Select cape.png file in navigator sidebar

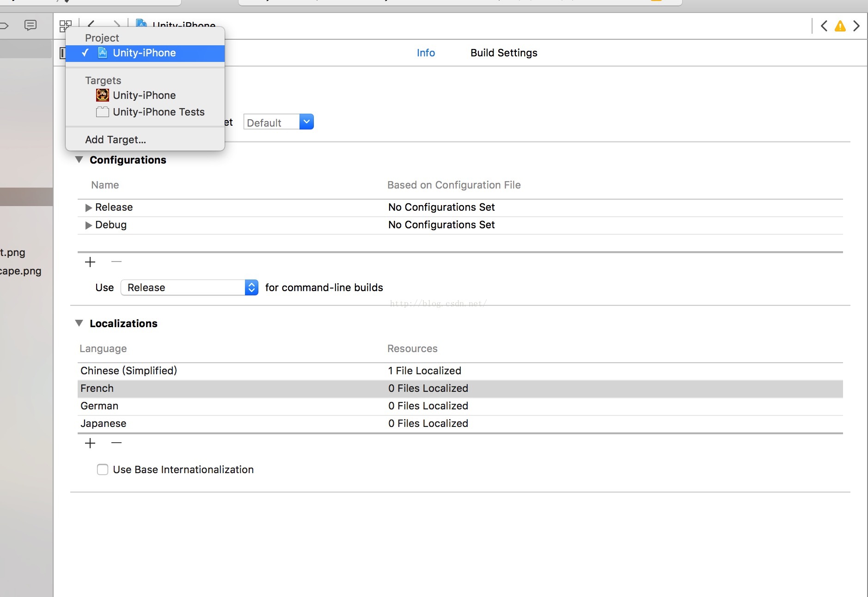20,271
